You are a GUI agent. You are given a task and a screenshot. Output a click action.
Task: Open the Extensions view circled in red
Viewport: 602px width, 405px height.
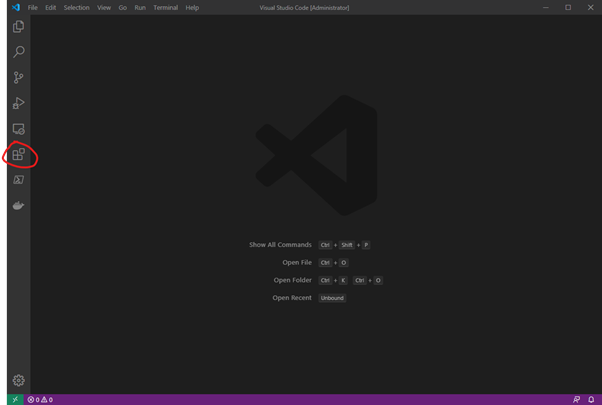18,155
